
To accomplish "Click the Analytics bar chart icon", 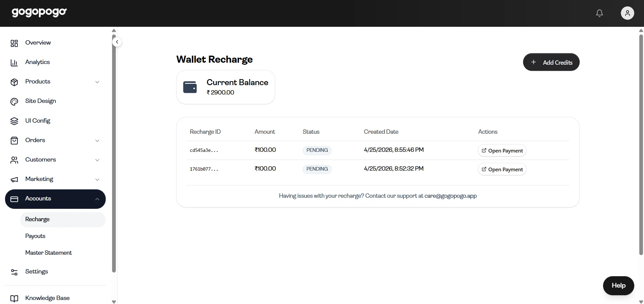I will coord(14,63).
